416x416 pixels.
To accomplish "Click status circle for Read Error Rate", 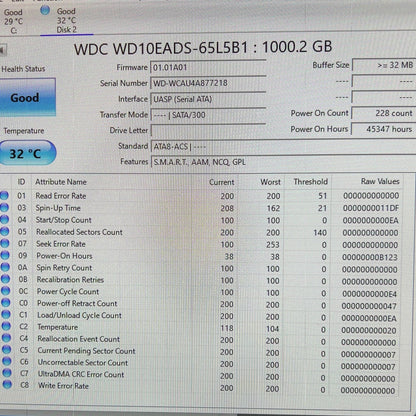I will (4, 196).
